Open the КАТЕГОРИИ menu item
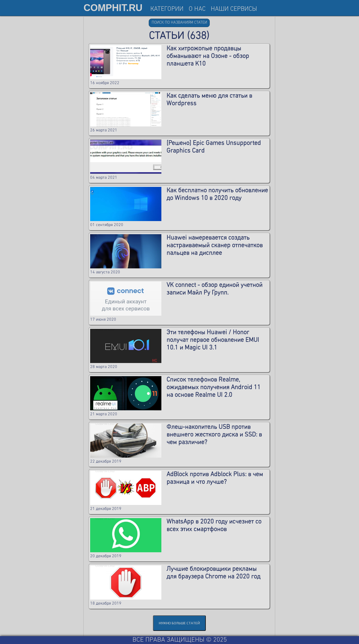The image size is (359, 644). [167, 9]
